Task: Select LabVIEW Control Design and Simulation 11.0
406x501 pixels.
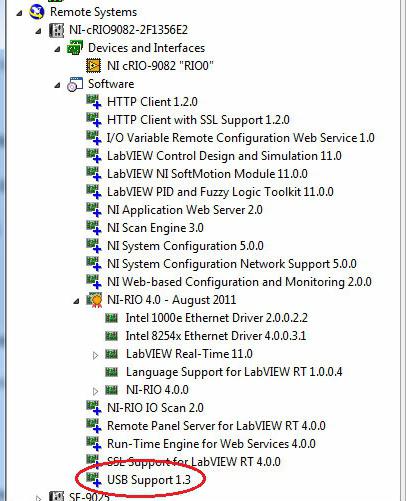Action: click(224, 156)
